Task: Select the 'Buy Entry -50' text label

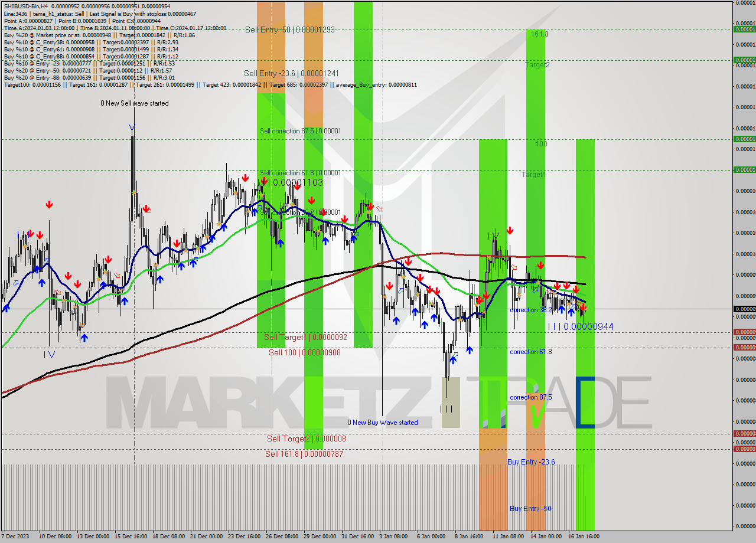Action: tap(531, 508)
